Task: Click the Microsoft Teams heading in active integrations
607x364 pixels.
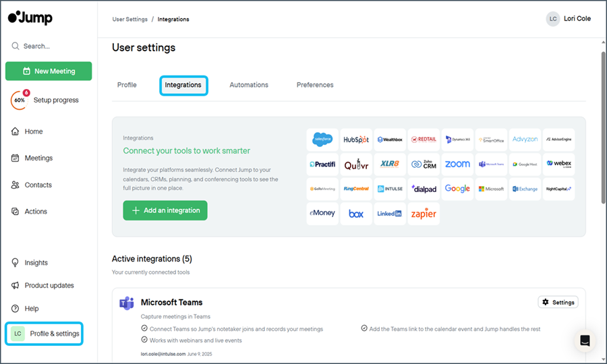Action: tap(172, 303)
